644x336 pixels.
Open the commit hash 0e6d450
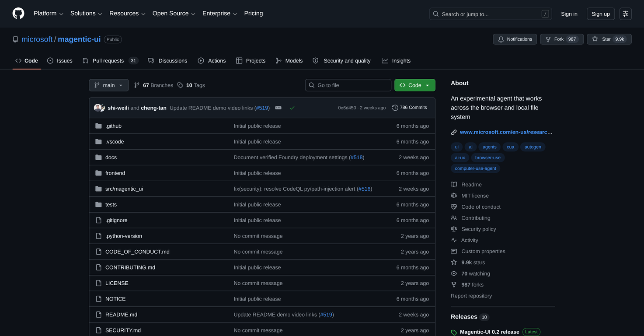[x=347, y=108]
